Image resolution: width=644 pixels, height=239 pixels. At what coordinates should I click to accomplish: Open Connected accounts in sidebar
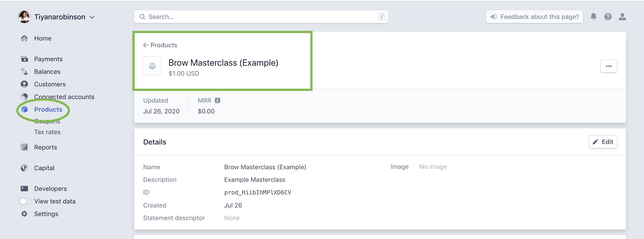[x=64, y=97]
